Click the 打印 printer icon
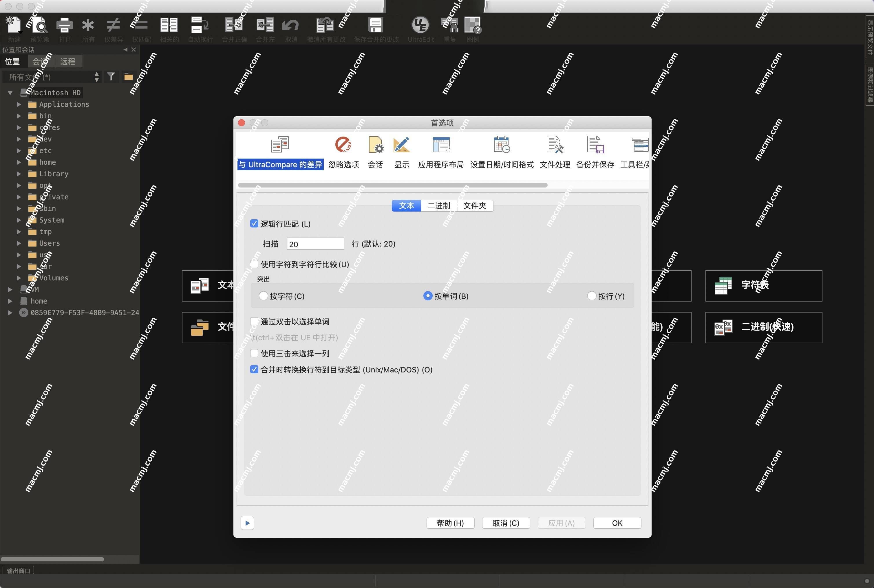Screen dimensions: 874x588 (65, 25)
